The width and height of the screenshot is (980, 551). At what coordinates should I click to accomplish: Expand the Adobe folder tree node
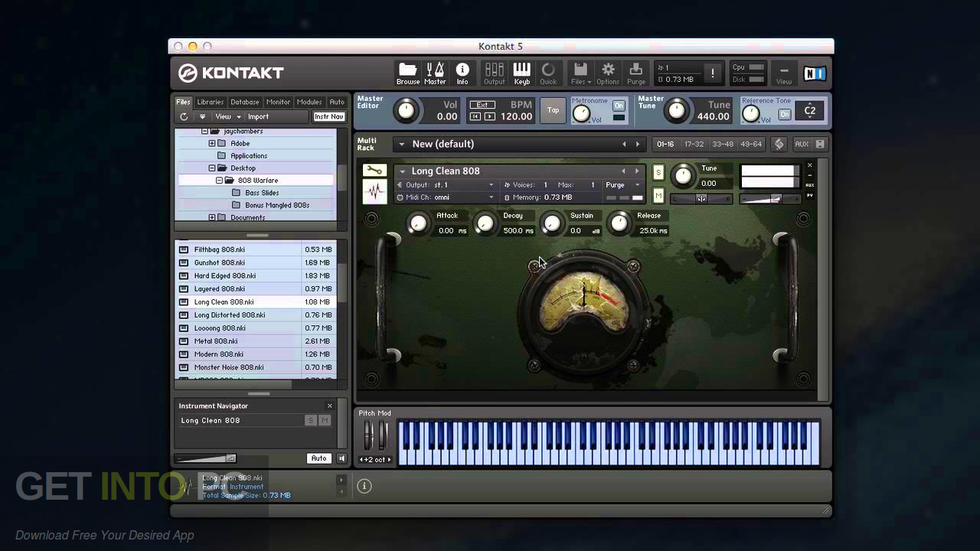pos(212,144)
